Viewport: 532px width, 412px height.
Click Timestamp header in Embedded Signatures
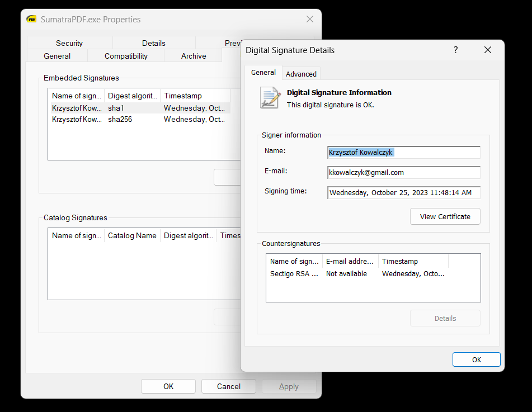point(195,96)
